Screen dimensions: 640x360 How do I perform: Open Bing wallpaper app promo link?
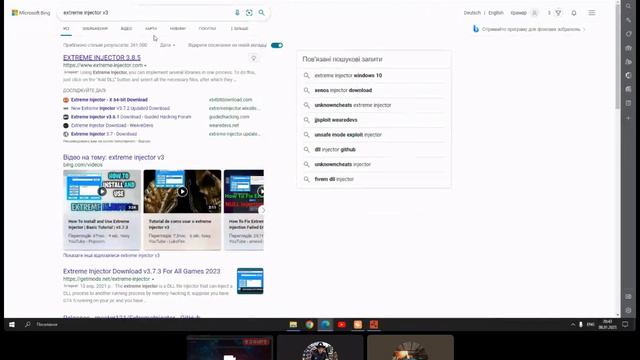[531, 29]
